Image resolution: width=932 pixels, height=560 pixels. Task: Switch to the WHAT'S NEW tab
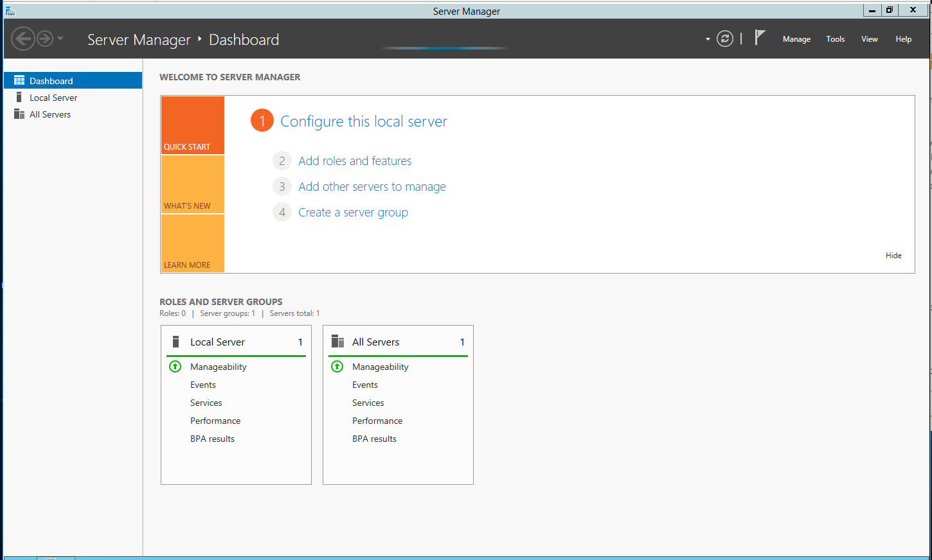pyautogui.click(x=192, y=185)
